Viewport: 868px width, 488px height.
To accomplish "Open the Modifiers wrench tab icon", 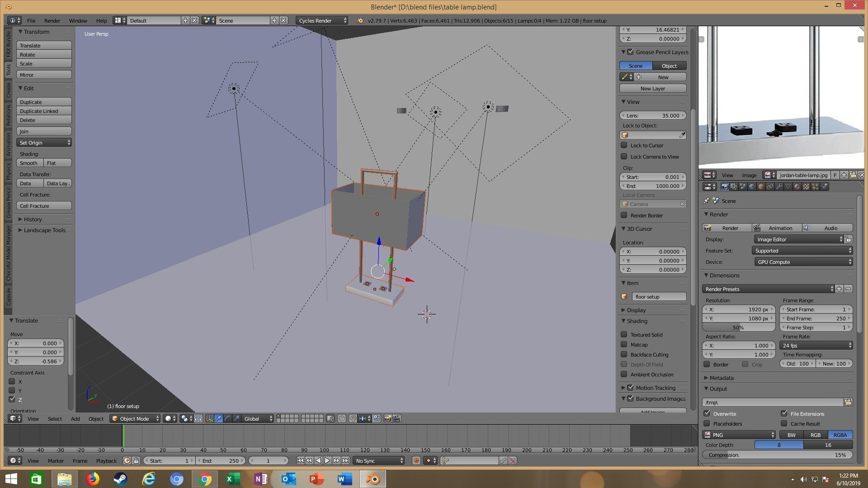I will point(779,187).
